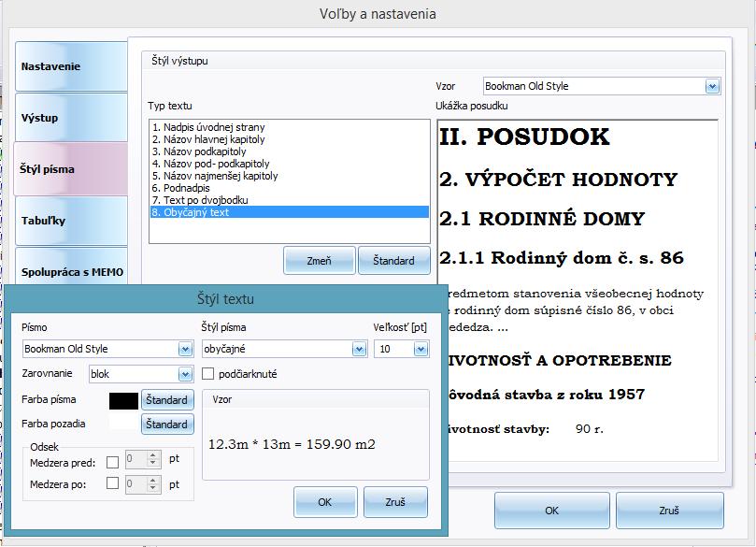Click '2.1 RODINNÉ DOMY' preview heading
This screenshot has height=547, width=756.
[x=542, y=219]
